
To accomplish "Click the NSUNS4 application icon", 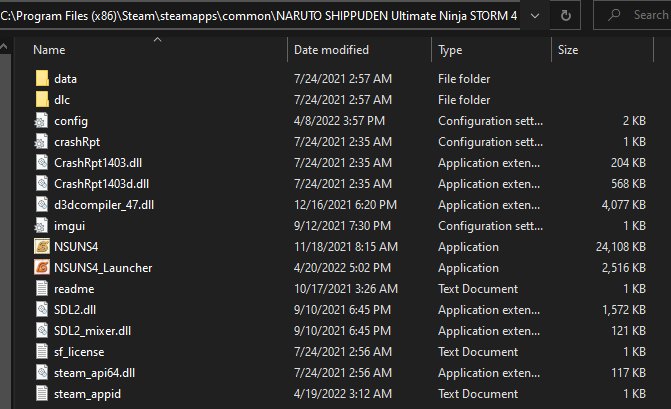I will pos(42,246).
